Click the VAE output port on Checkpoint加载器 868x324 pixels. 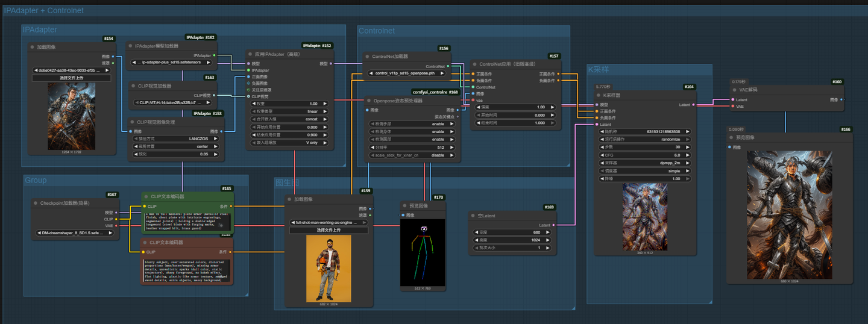(116, 226)
